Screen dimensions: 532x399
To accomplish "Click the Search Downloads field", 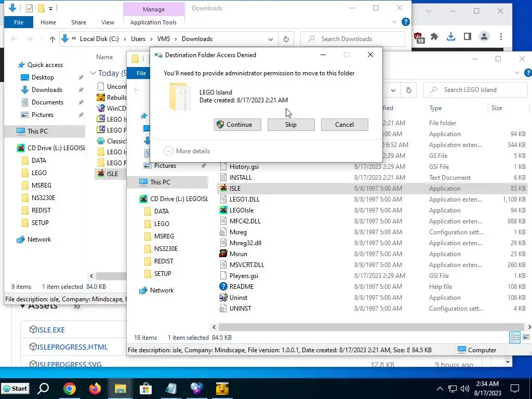I will click(353, 39).
